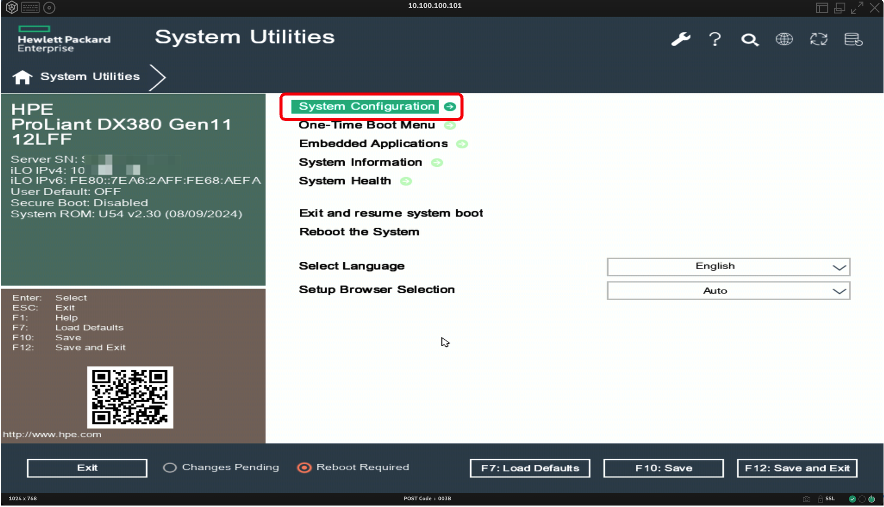Image resolution: width=884 pixels, height=507 pixels.
Task: Open the One-Time Boot Menu item
Action: click(x=367, y=125)
